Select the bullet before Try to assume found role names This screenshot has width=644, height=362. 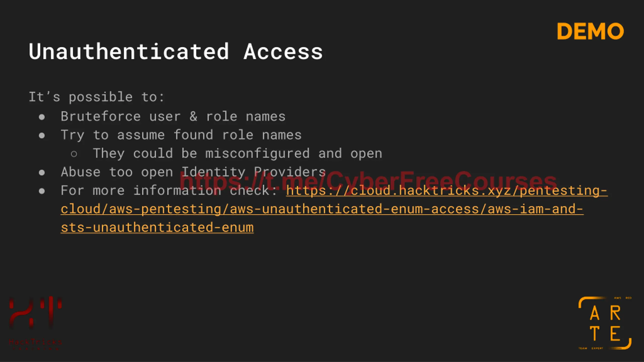pos(42,135)
